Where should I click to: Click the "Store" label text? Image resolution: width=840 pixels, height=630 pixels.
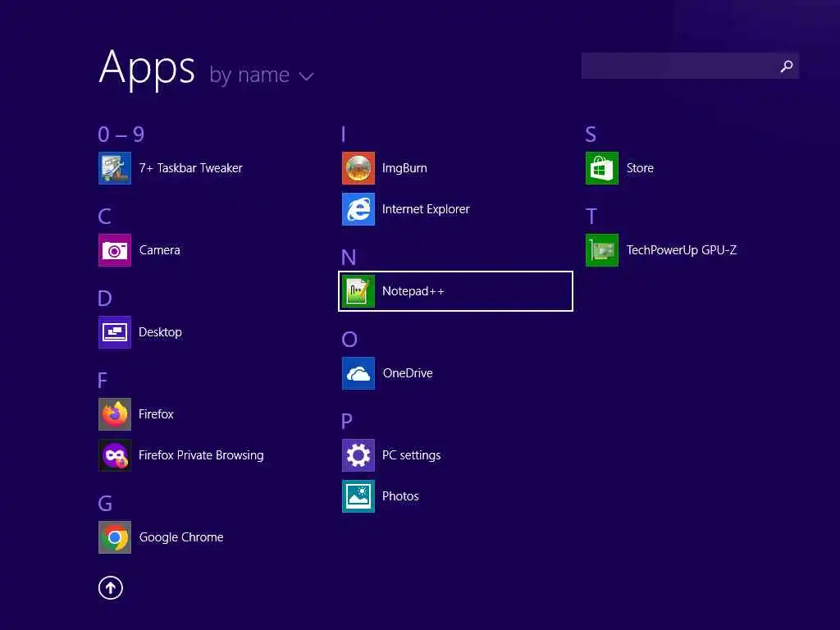pos(640,168)
